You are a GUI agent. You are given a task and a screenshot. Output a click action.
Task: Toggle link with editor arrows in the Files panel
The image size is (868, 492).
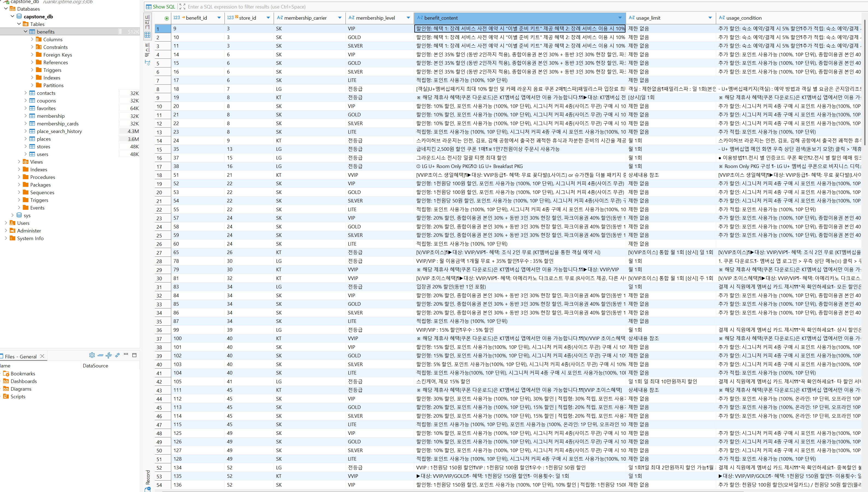pyautogui.click(x=117, y=355)
